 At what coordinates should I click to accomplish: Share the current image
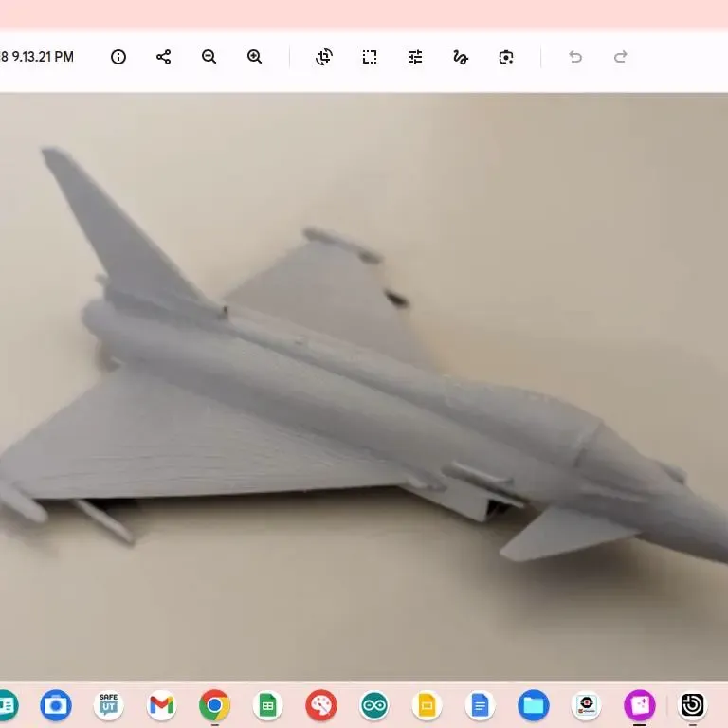point(163,57)
